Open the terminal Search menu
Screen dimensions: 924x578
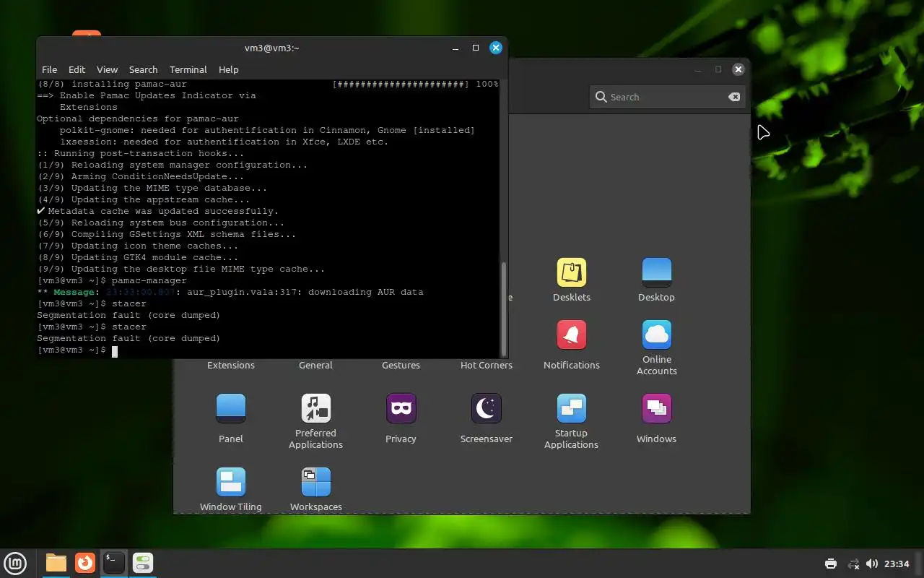pyautogui.click(x=143, y=69)
